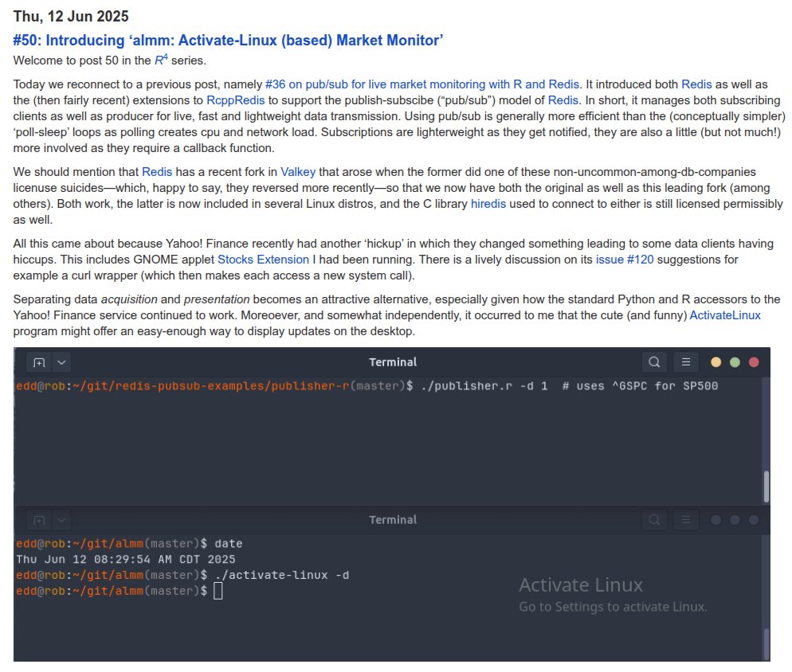The width and height of the screenshot is (792, 672).
Task: Open the RcppRedis link
Action: pos(235,100)
